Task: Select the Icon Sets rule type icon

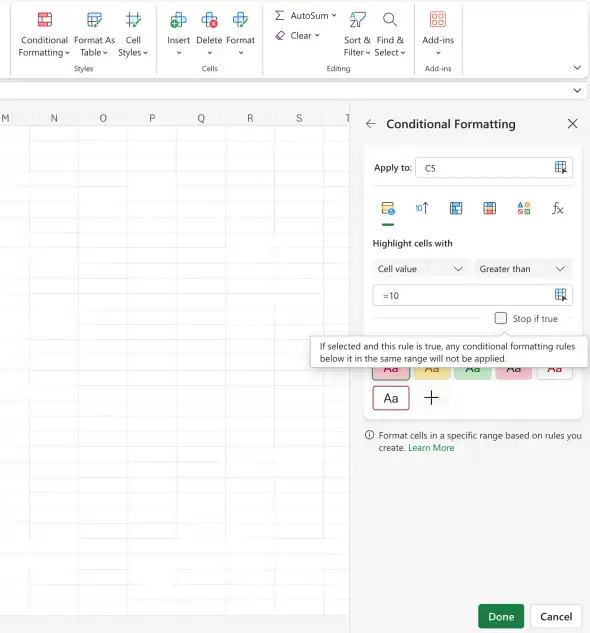Action: point(523,208)
